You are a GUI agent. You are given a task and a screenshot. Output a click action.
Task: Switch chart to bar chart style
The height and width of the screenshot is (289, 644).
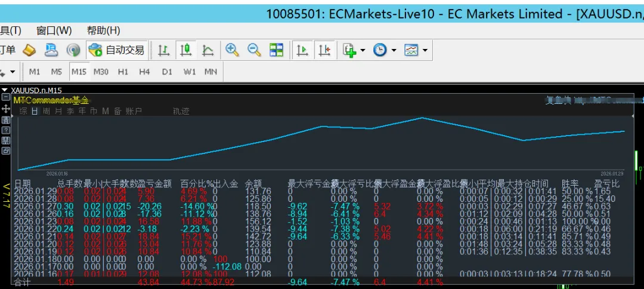(x=164, y=50)
